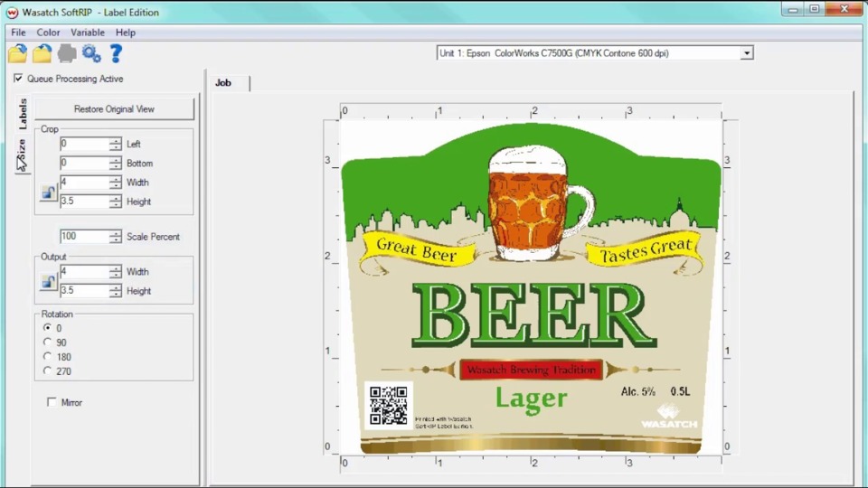Click the second folder toolbar icon
This screenshot has width=868, height=488.
pyautogui.click(x=42, y=54)
